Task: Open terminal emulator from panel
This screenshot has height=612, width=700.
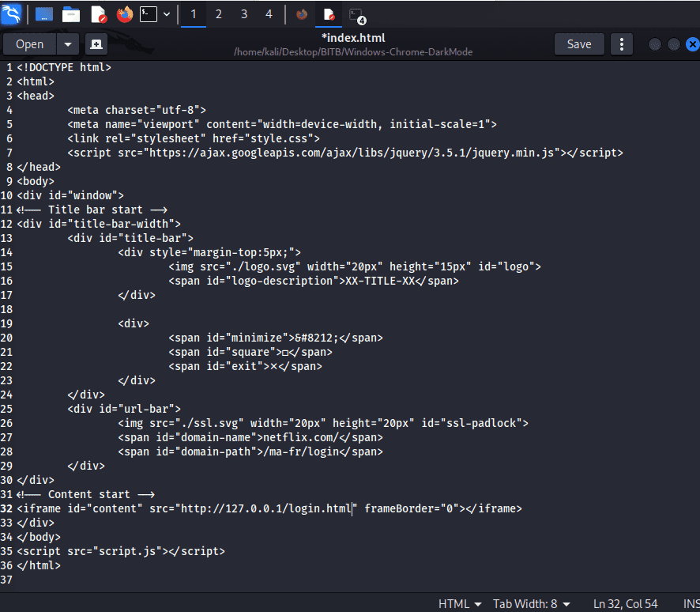Action: click(149, 15)
